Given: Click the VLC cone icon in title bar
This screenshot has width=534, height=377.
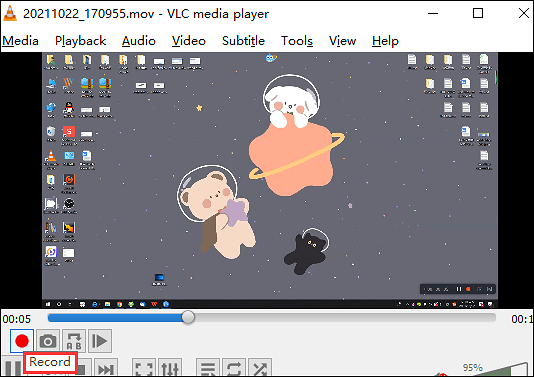Looking at the screenshot, I should (x=10, y=14).
